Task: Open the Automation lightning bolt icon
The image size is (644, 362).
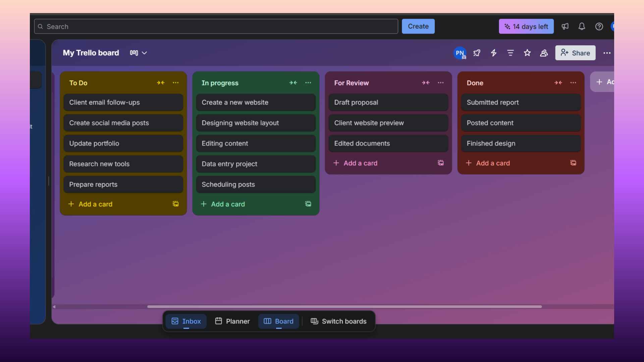Action: 494,53
